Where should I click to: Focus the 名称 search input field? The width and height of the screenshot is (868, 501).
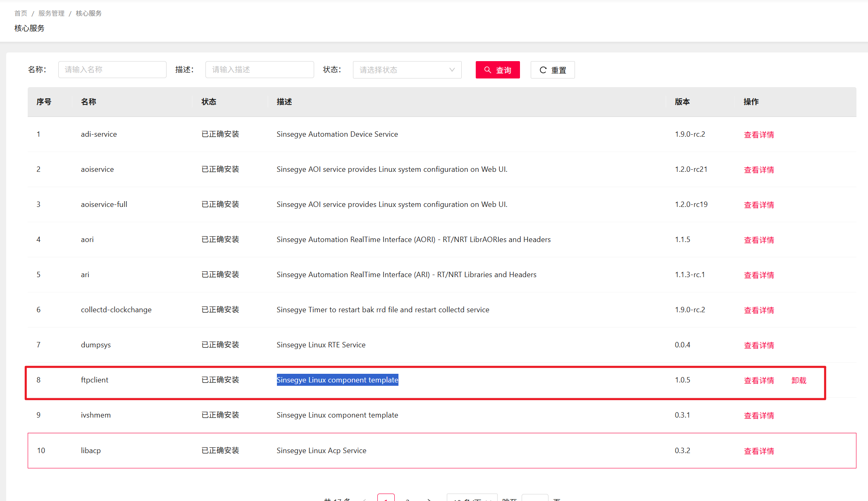112,69
